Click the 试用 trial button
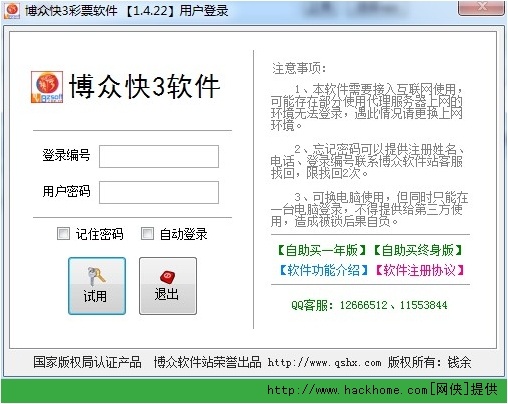This screenshot has height=404, width=508. [x=97, y=286]
